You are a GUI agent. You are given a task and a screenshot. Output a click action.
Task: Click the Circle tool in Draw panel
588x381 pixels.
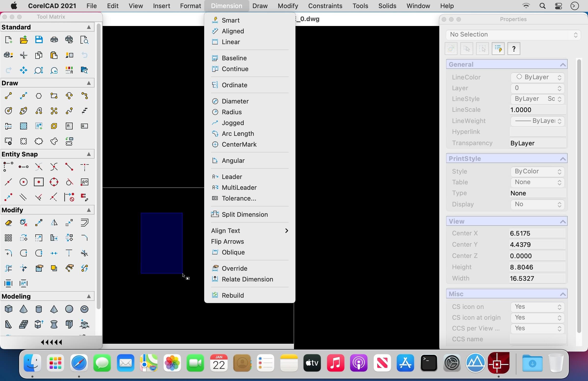click(8, 111)
